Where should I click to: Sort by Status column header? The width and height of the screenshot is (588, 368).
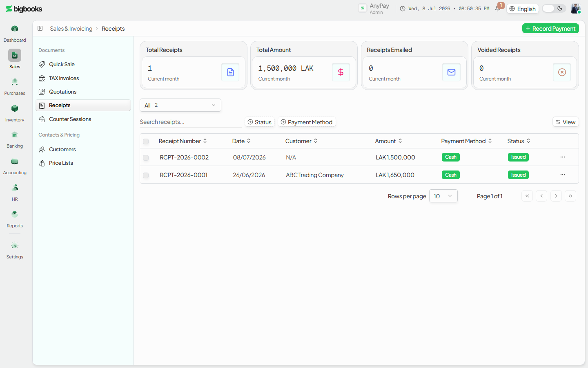click(519, 141)
